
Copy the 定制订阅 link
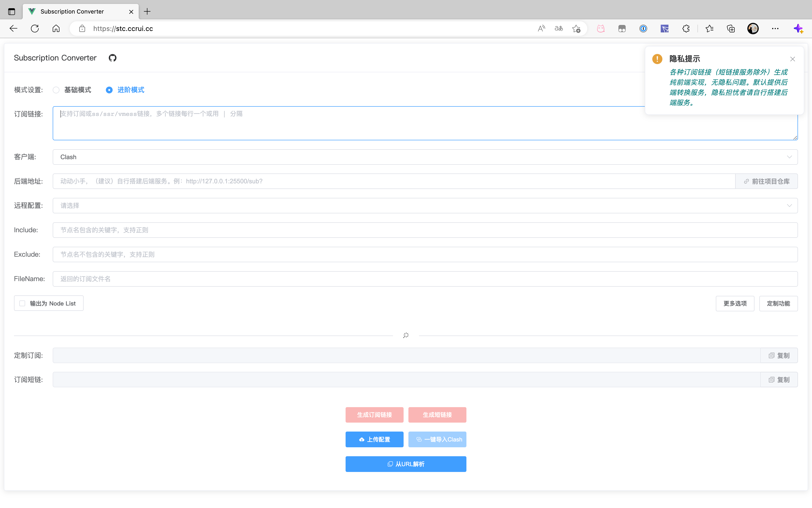pyautogui.click(x=779, y=355)
